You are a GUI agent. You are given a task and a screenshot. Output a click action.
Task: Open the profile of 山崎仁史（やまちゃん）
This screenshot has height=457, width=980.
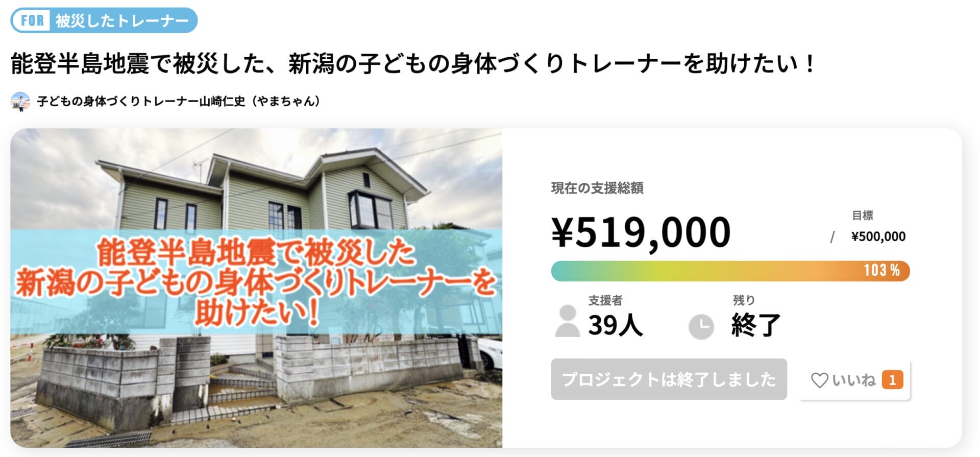click(179, 101)
